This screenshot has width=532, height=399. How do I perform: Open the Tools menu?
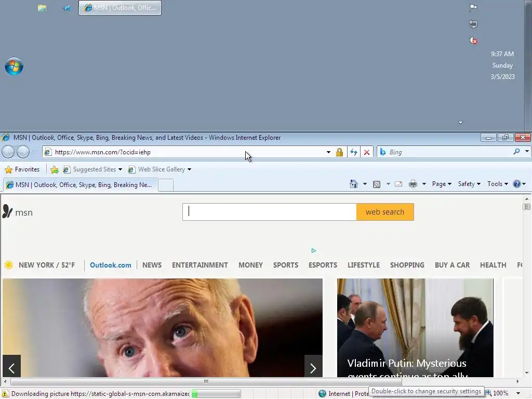[x=497, y=184]
